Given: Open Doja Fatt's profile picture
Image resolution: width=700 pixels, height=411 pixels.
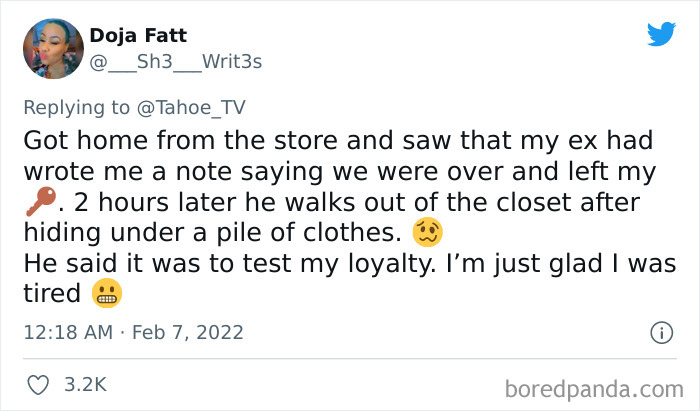Looking at the screenshot, I should click(x=53, y=48).
